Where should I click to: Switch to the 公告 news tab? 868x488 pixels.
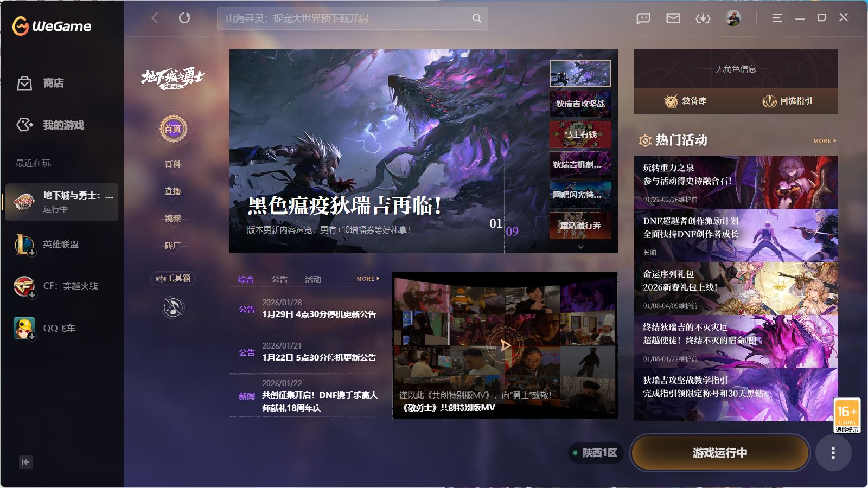(x=279, y=279)
